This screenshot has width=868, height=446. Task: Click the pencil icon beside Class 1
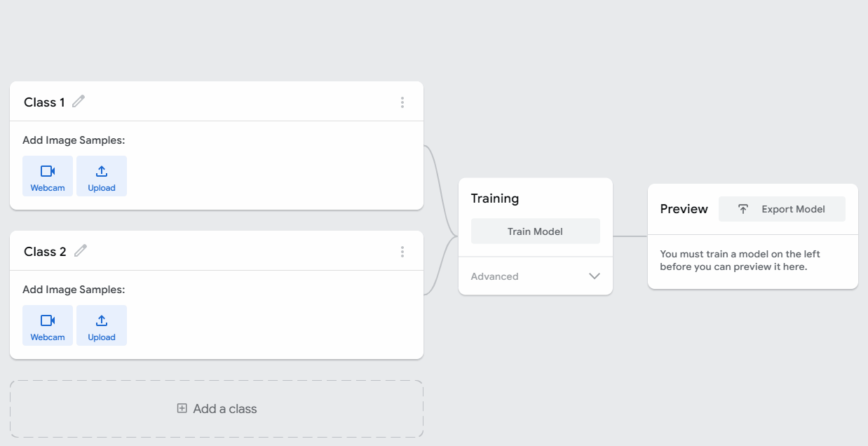pyautogui.click(x=79, y=102)
